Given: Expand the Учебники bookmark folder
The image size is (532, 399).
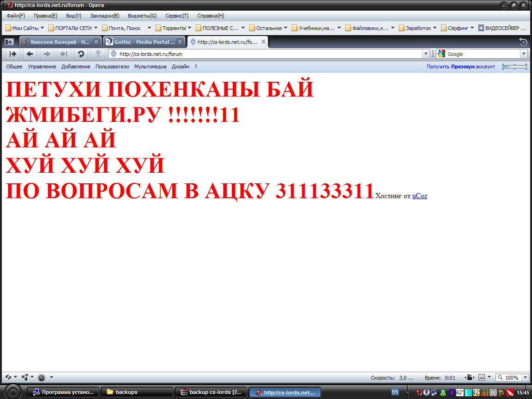Looking at the screenshot, I should pos(316,28).
